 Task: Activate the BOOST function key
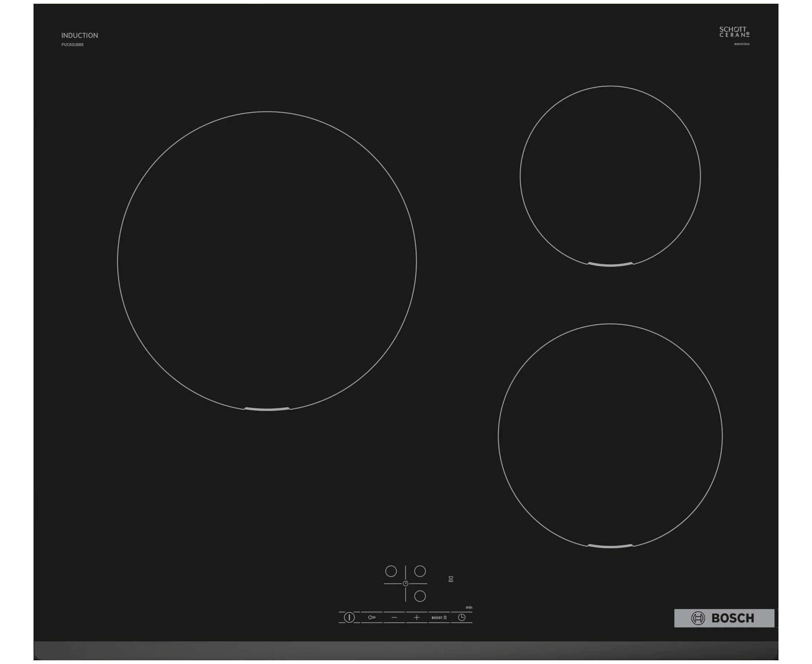pos(439,617)
